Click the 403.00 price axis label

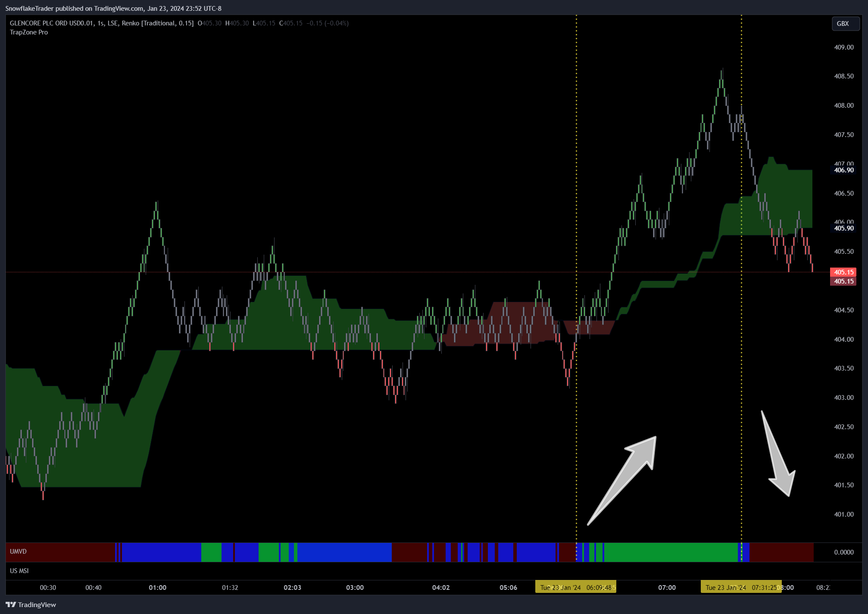(x=843, y=397)
